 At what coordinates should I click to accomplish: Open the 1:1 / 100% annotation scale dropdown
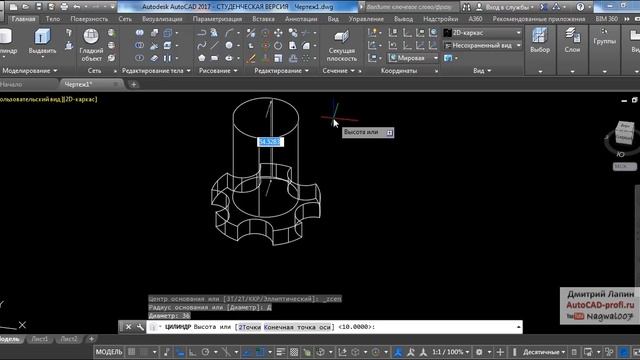(x=450, y=352)
